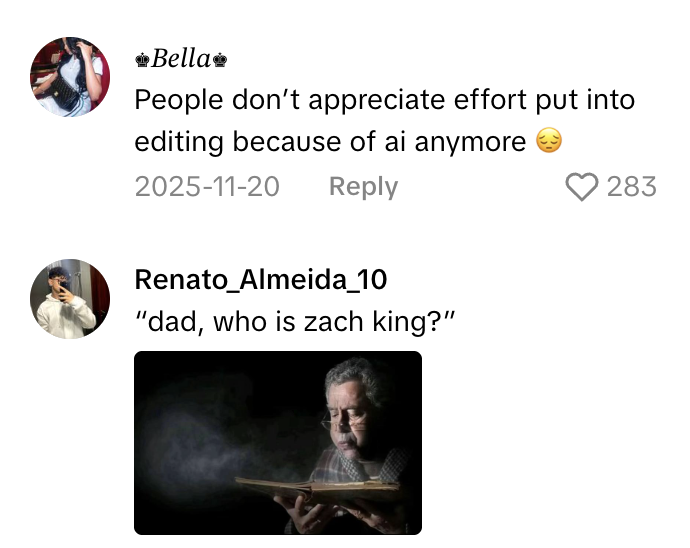The height and width of the screenshot is (548, 690).
Task: Click the crown symbol before Bella's name
Action: click(142, 60)
